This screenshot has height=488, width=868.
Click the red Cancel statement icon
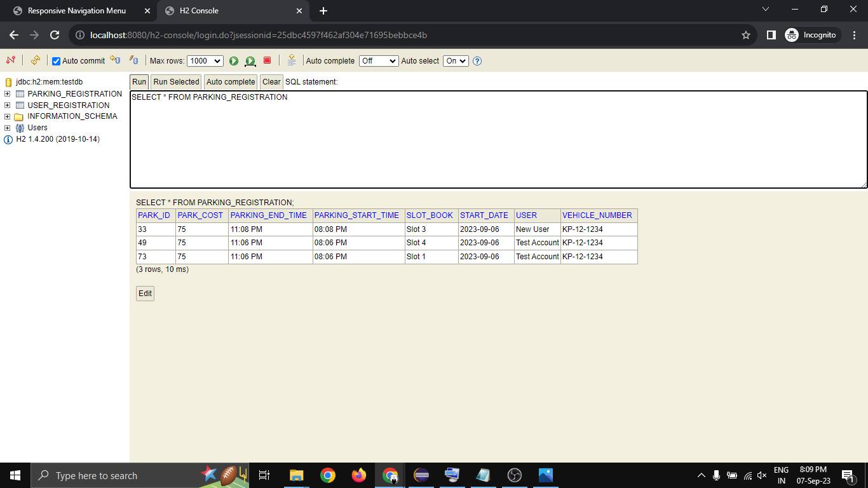(267, 60)
